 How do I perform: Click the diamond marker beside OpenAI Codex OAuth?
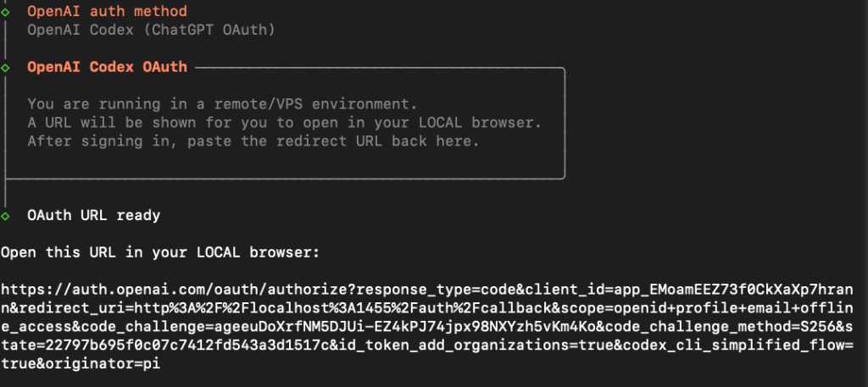coord(6,67)
